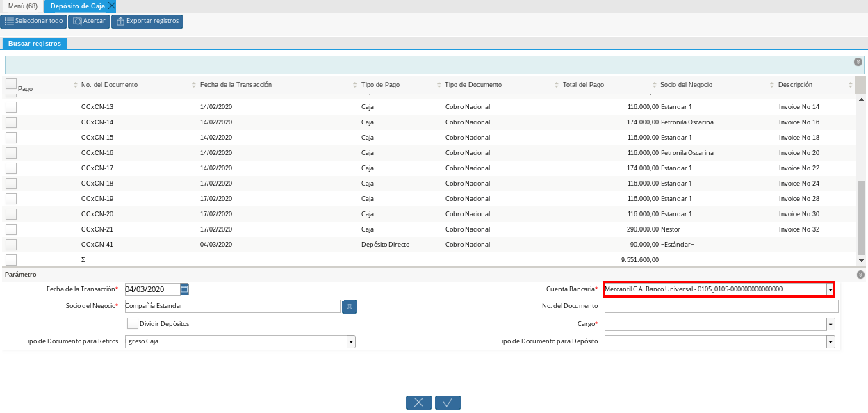Collapse the search panel using top-right arrow icon

coord(858,62)
